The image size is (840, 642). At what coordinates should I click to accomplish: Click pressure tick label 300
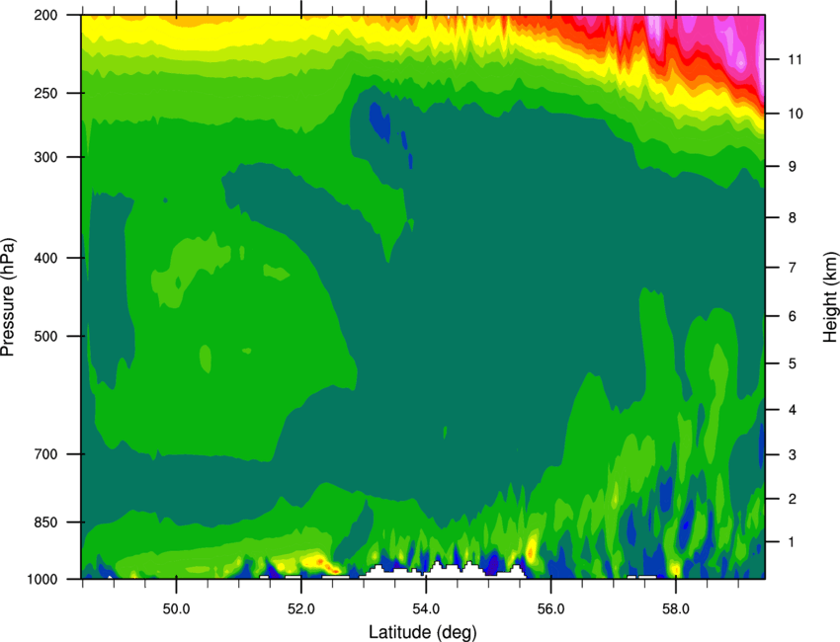coord(45,157)
